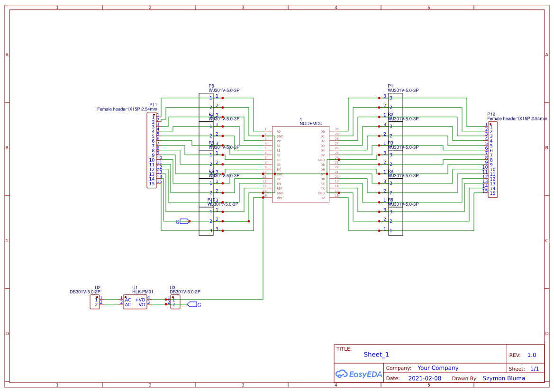
Task: Click the DB301V-5.0-2P label under U3
Action: pyautogui.click(x=185, y=292)
